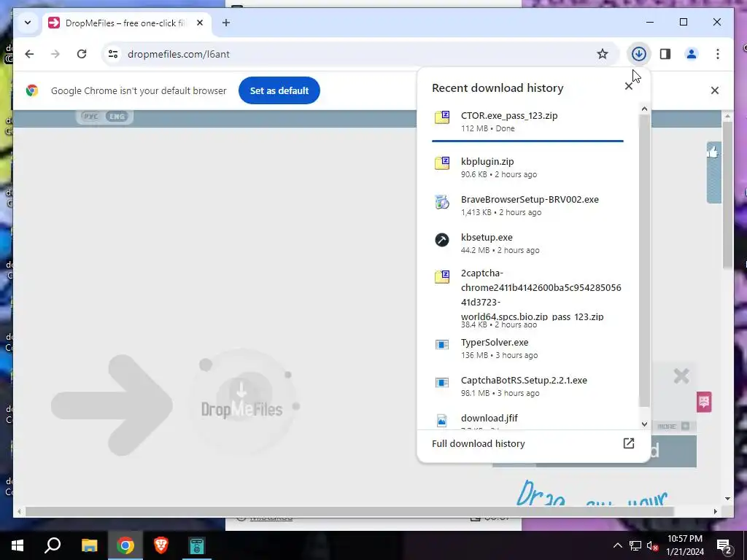The height and width of the screenshot is (560, 747).
Task: Open kbsetup.exe download entry
Action: coord(528,244)
